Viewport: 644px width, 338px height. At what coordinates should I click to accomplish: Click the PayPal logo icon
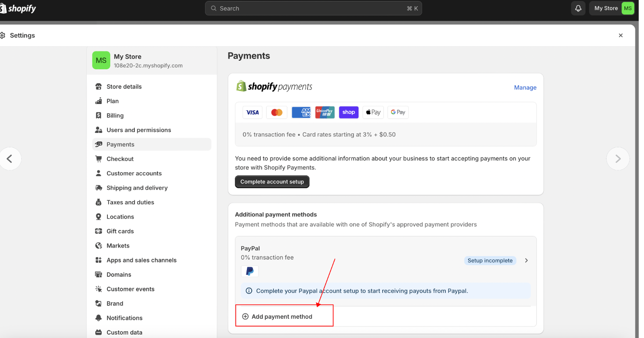[250, 271]
